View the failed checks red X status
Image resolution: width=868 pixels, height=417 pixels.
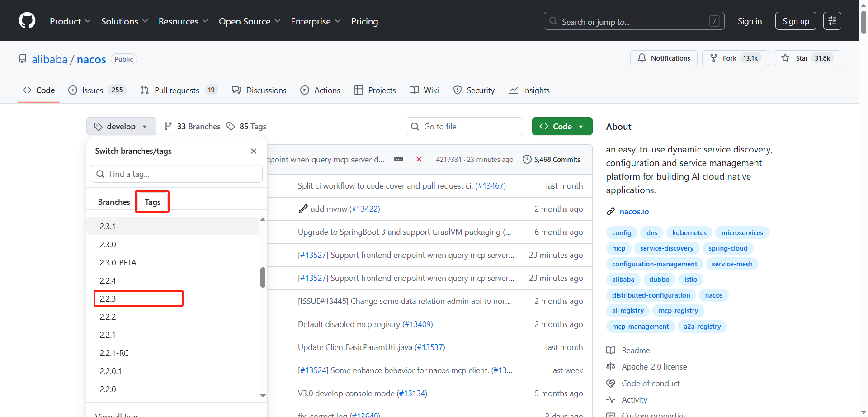coord(419,159)
